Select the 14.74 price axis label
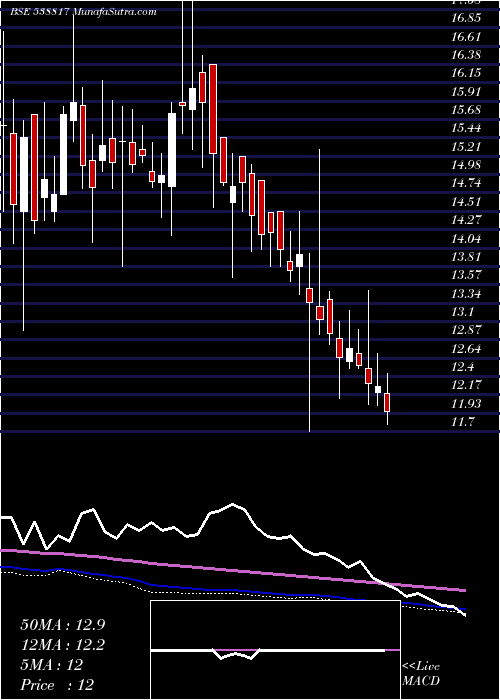 pos(467,183)
